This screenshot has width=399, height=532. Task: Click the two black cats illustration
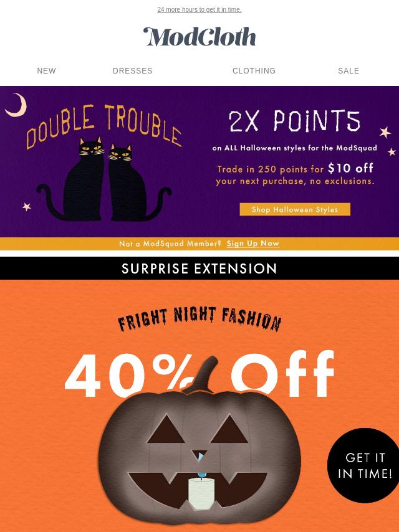click(103, 179)
